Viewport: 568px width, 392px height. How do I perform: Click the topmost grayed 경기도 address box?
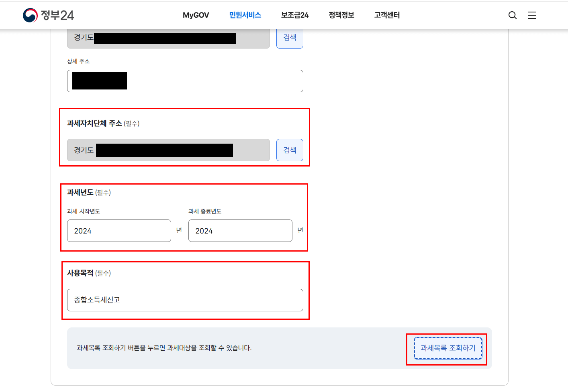coord(168,38)
